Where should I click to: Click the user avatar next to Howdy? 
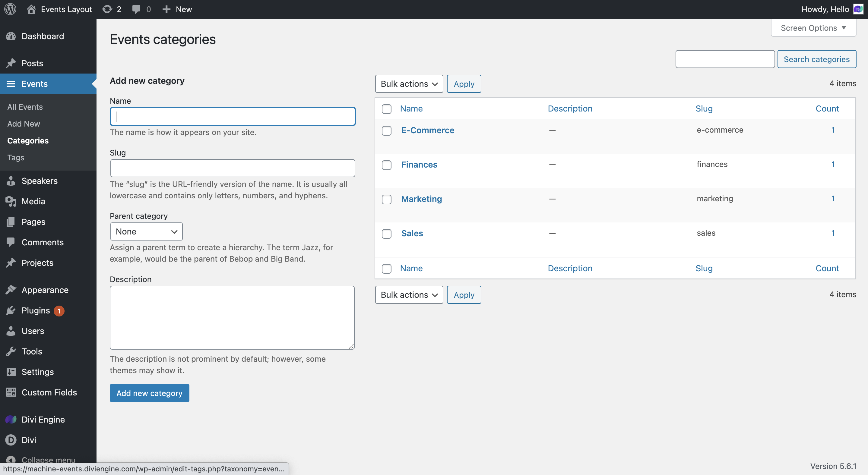tap(858, 9)
